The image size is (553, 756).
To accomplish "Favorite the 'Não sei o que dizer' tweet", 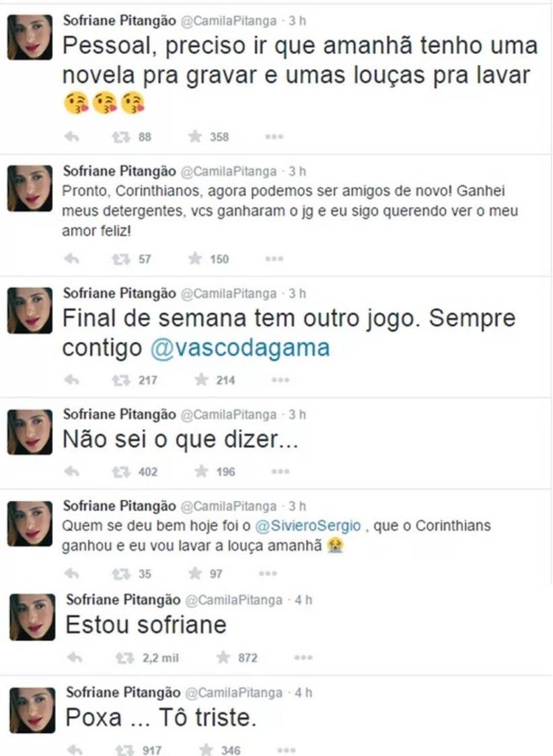I will click(x=201, y=471).
